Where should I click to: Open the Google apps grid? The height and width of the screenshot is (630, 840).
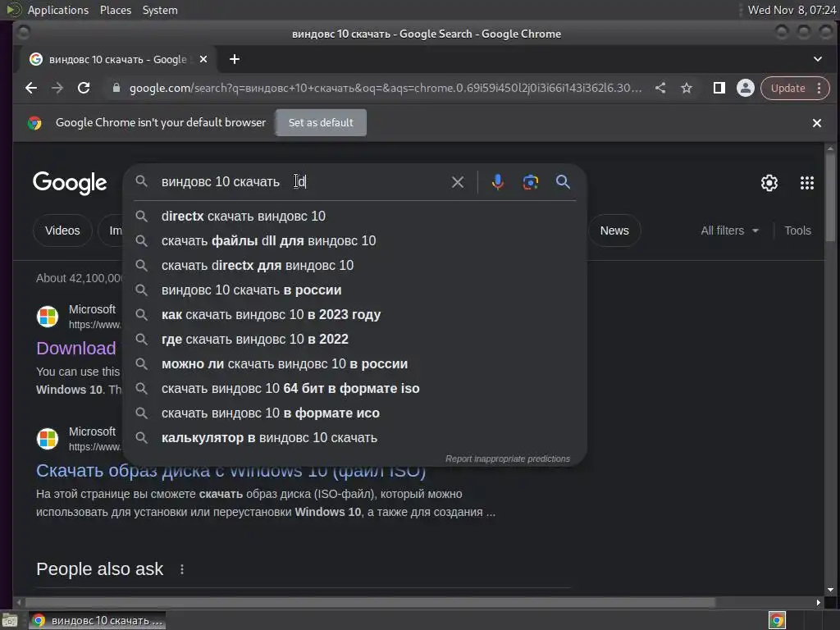(x=807, y=183)
